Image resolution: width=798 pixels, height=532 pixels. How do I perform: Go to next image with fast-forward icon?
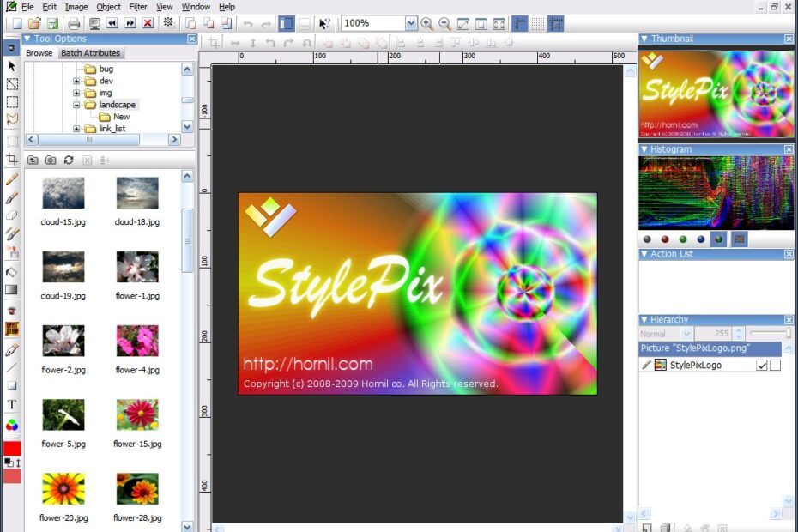(130, 23)
